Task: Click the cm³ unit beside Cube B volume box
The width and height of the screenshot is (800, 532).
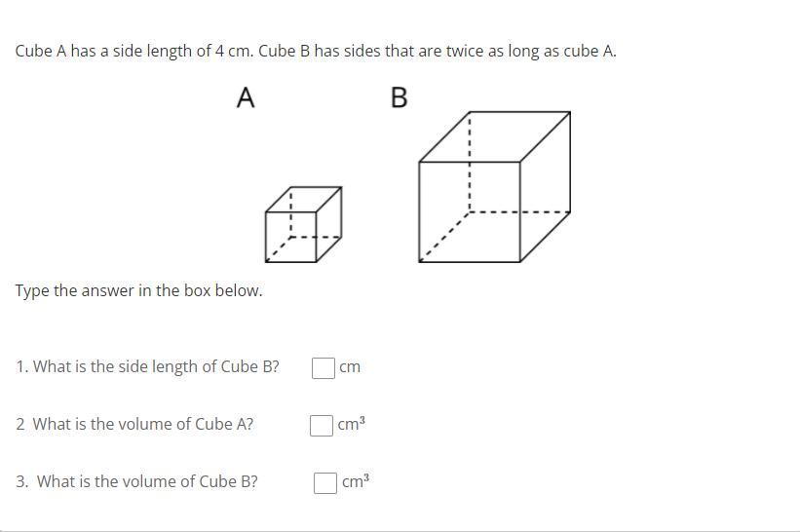Action: [x=356, y=481]
